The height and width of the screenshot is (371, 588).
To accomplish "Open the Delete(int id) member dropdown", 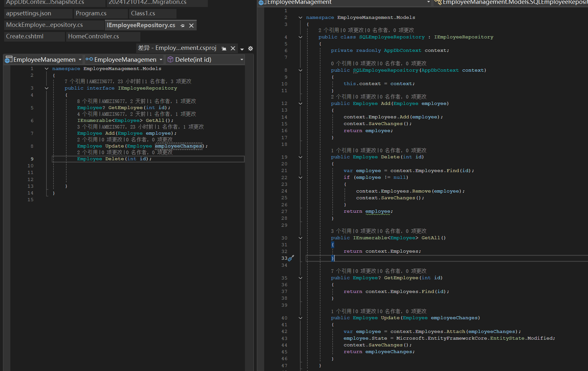I will point(206,60).
